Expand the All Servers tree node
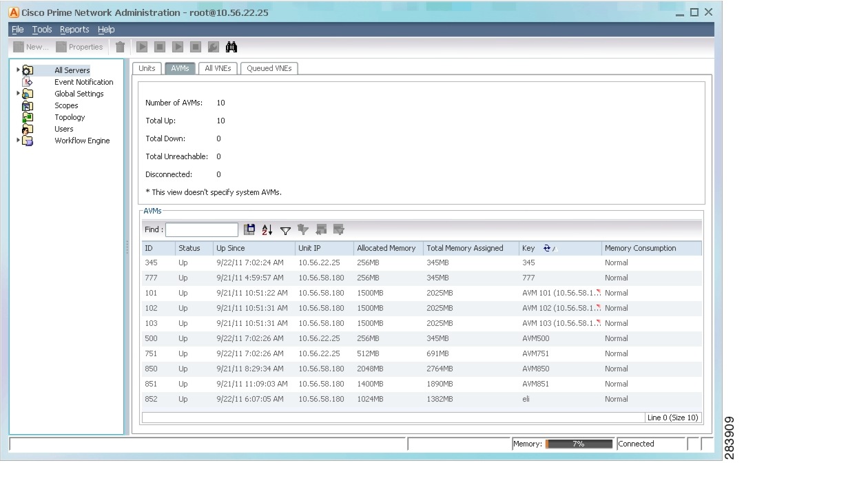868x494 pixels. point(18,70)
